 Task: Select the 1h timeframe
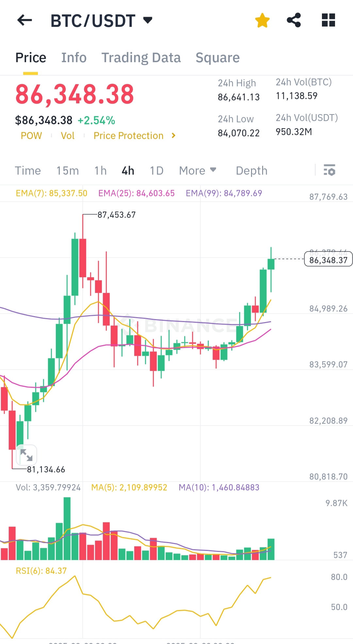pyautogui.click(x=100, y=171)
